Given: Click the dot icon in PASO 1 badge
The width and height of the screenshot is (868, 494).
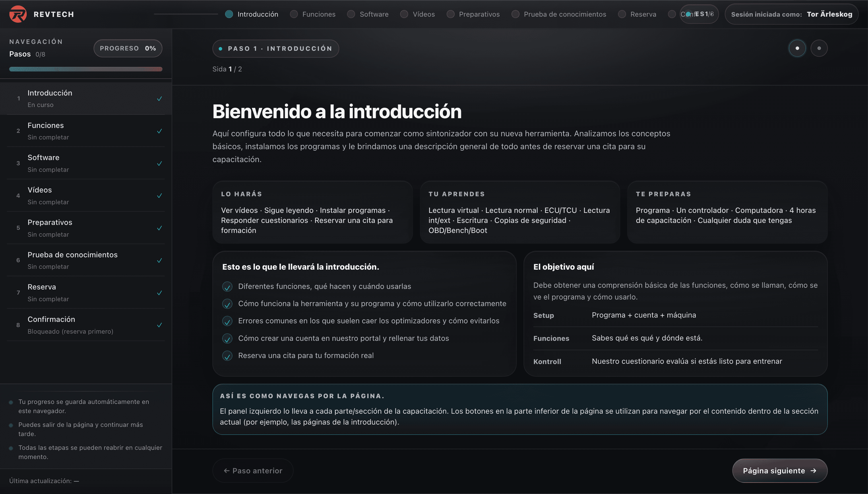Looking at the screenshot, I should [221, 48].
